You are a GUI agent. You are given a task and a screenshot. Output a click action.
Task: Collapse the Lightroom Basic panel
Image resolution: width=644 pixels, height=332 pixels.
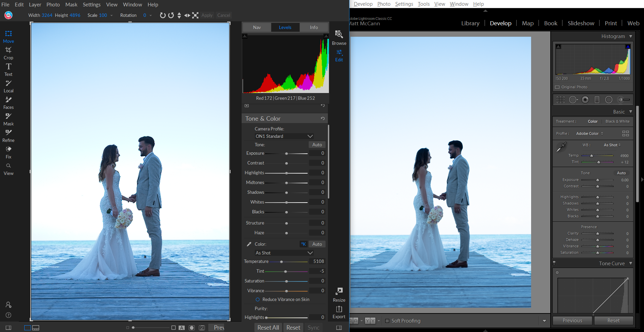coord(631,112)
